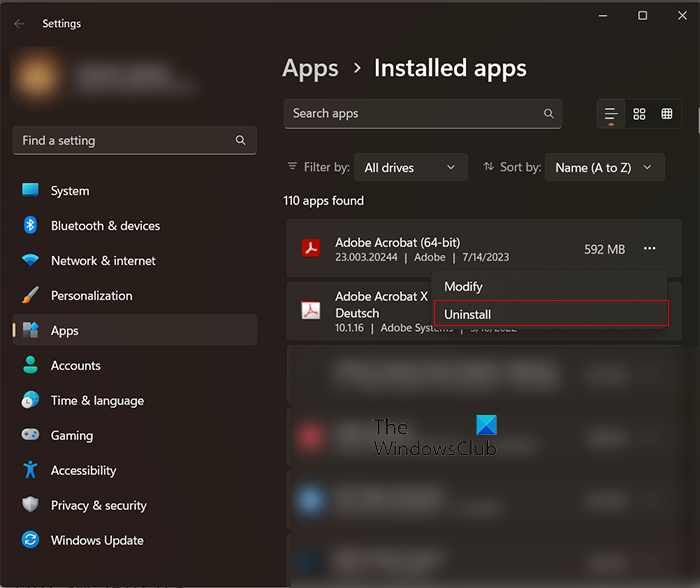The image size is (700, 588).
Task: Switch to grid view layout icon
Action: pos(640,114)
